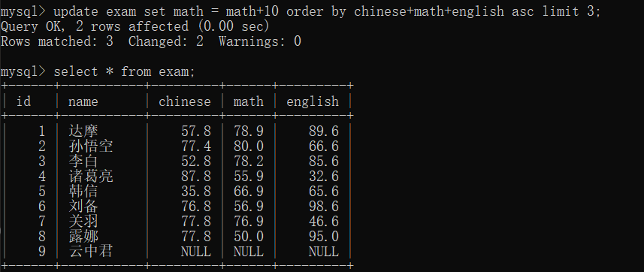The width and height of the screenshot is (644, 272).
Task: Select the "Warnings: 0" text
Action: 259,41
